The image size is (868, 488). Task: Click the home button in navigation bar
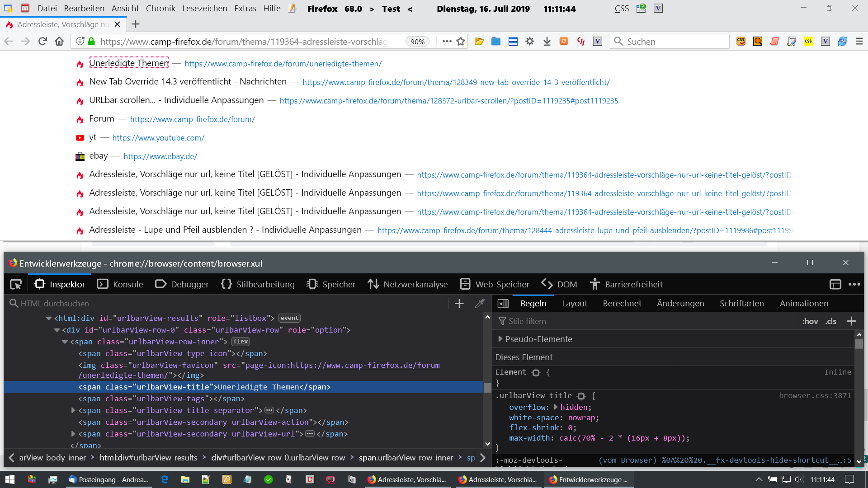point(59,42)
